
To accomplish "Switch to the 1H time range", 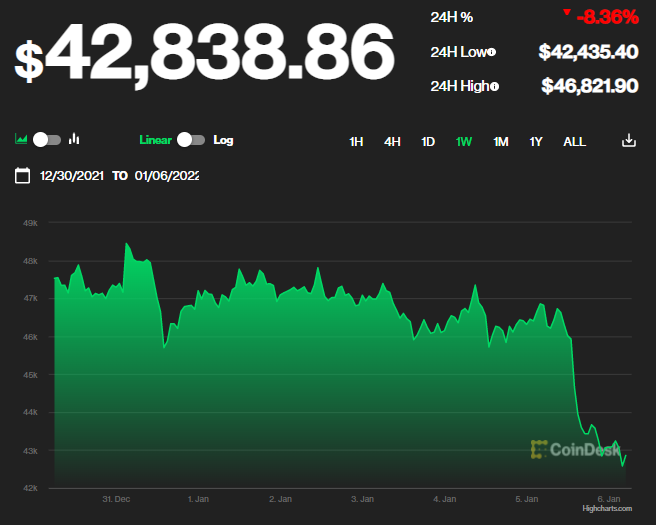I will [x=356, y=142].
